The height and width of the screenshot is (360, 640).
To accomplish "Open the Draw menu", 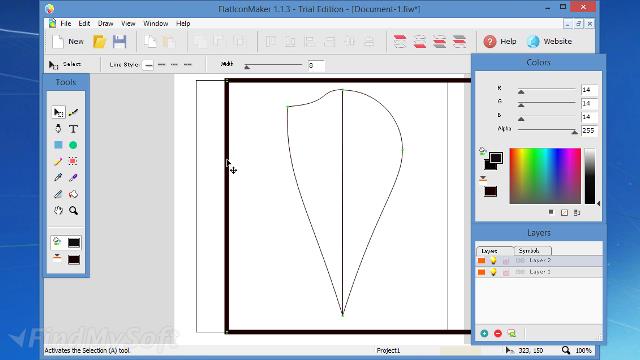I will [x=105, y=24].
